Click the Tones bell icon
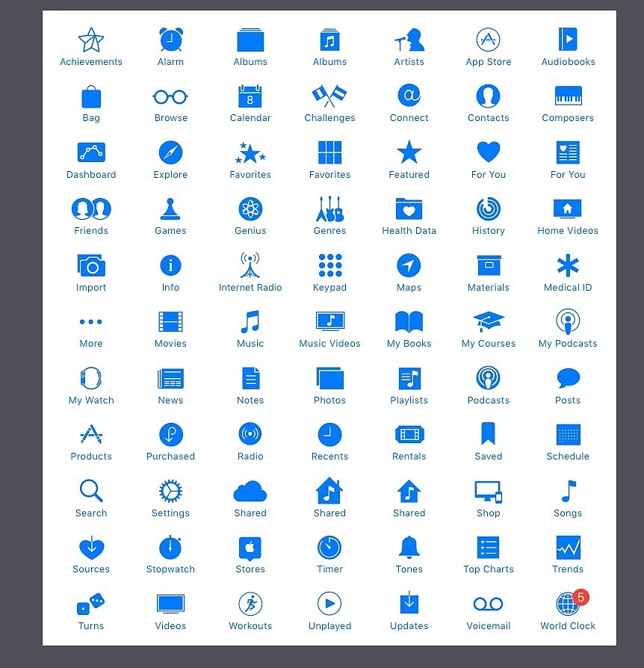Screen dimensions: 644x668 pos(409,547)
